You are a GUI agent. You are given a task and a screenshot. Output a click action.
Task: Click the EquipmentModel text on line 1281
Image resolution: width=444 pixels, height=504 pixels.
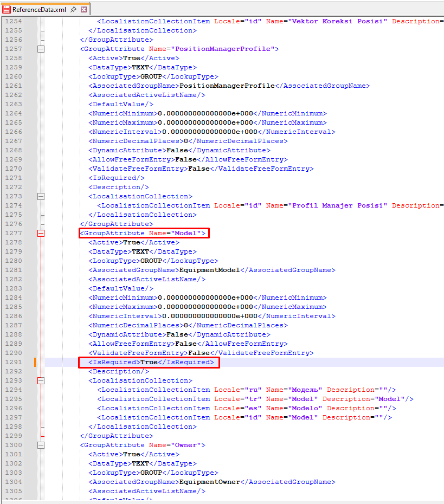point(209,270)
